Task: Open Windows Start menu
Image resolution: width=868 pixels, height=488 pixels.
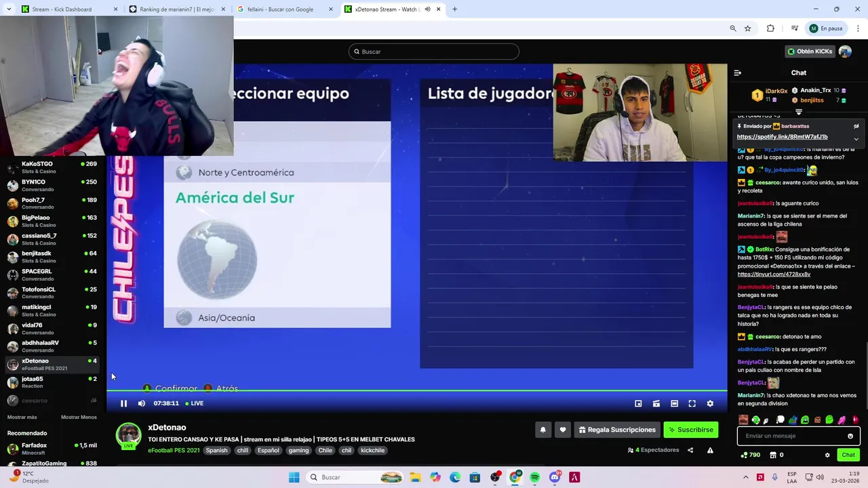Action: (294, 477)
